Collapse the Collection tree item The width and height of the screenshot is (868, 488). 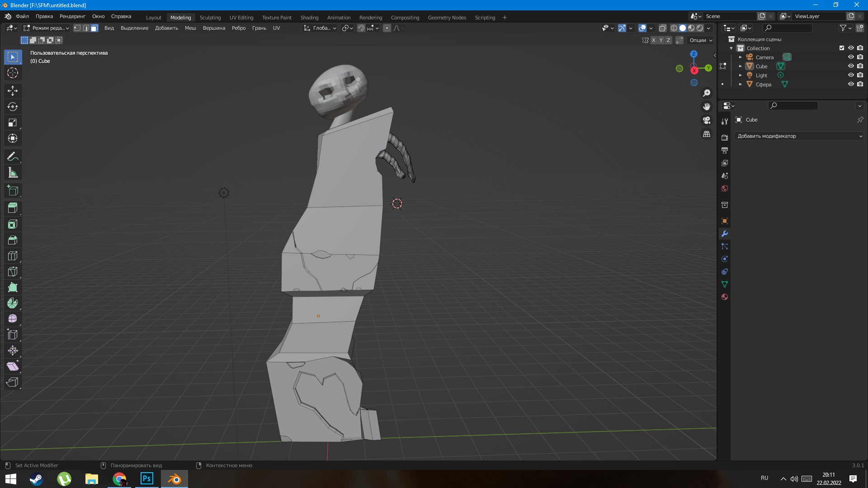(x=731, y=48)
